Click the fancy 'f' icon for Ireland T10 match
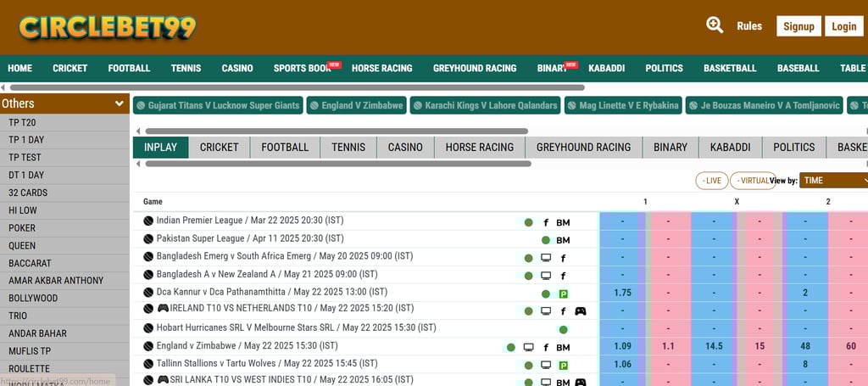Viewport: 868px width, 386px height. 563,312
